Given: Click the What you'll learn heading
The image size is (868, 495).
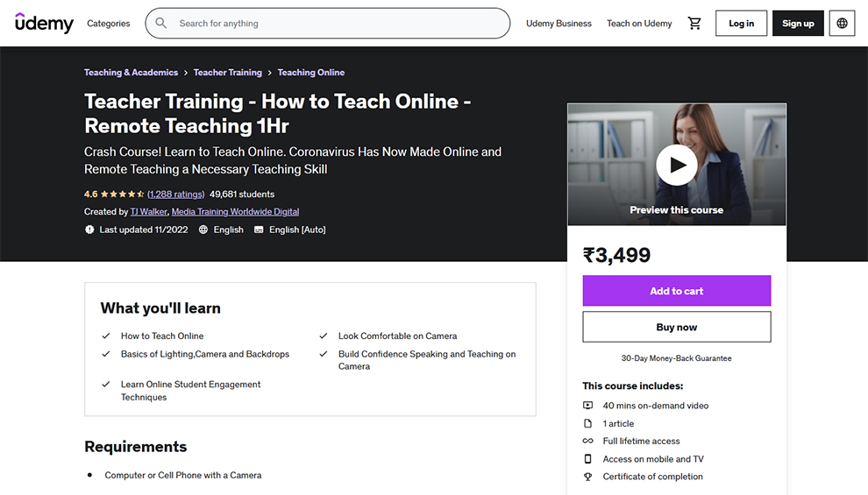Looking at the screenshot, I should click(160, 308).
